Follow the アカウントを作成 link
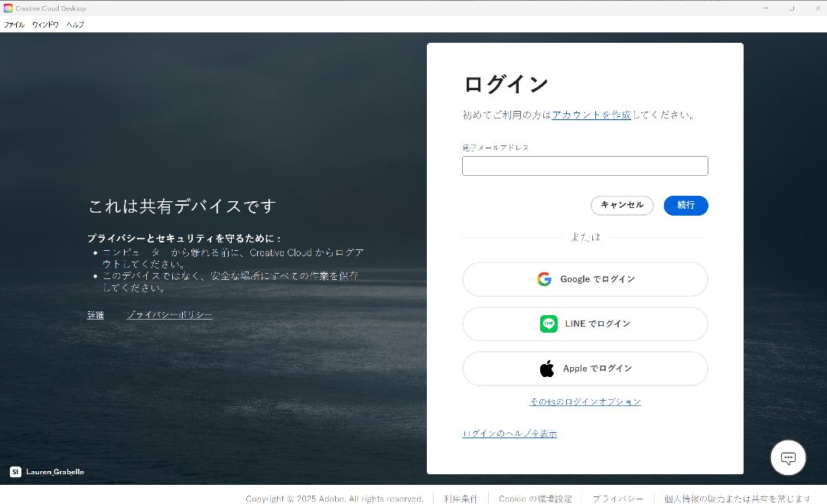Image resolution: width=827 pixels, height=504 pixels. 591,115
